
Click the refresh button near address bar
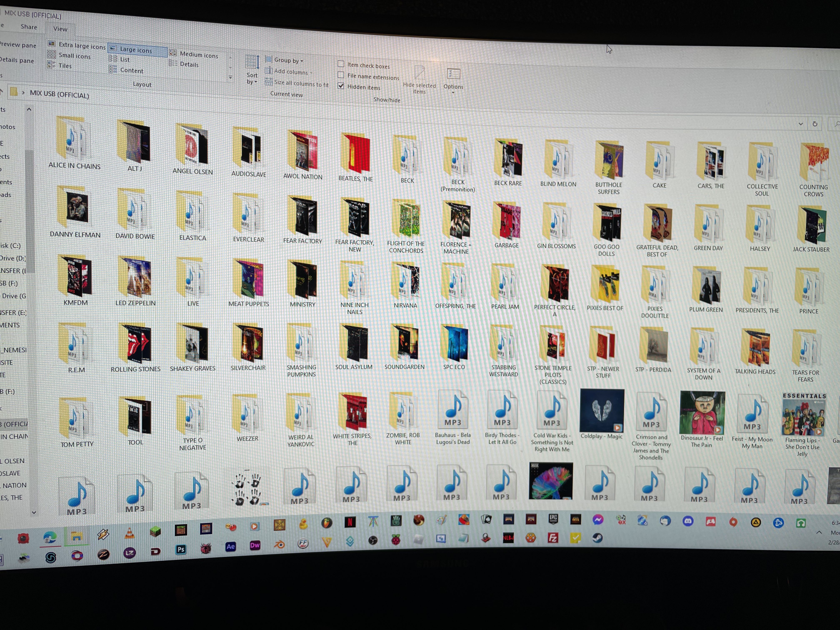[x=815, y=124]
